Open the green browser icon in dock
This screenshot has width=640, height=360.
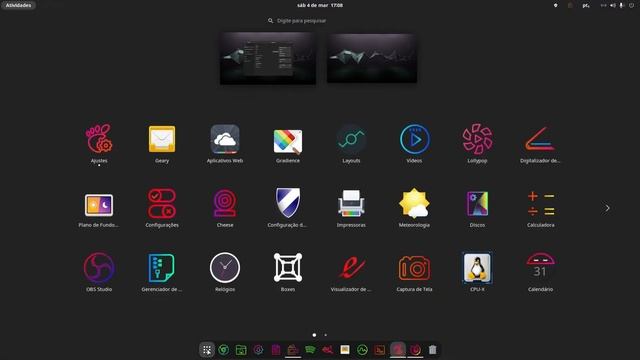point(224,350)
